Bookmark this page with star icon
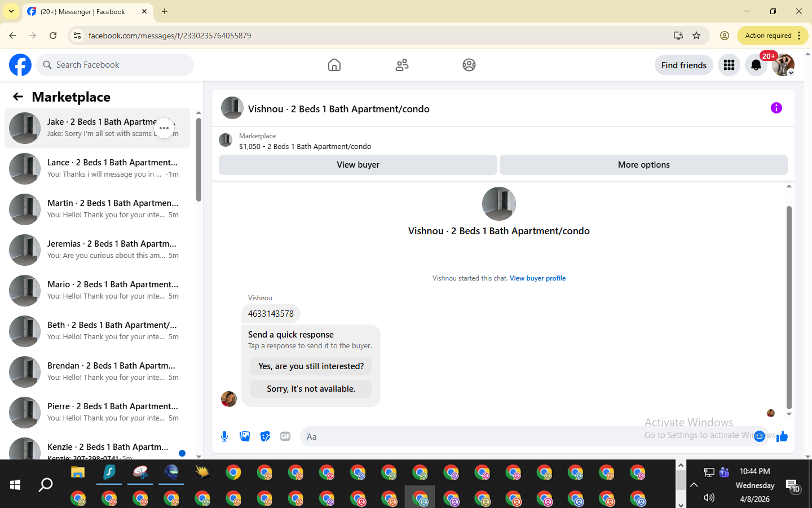Viewport: 812px width, 508px height. coord(696,36)
